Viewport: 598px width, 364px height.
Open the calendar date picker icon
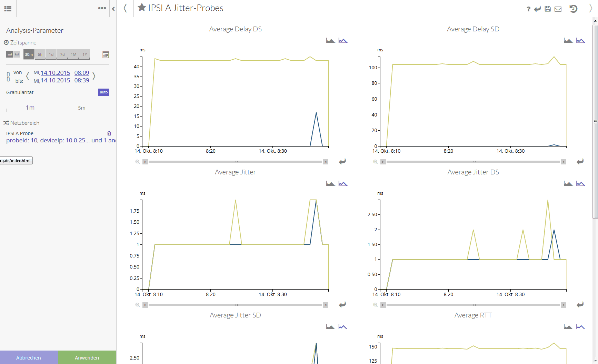tap(106, 55)
